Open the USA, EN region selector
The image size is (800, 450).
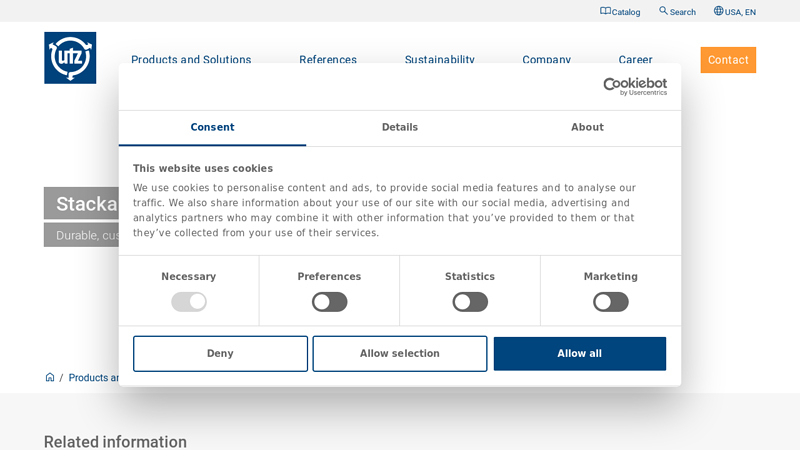(x=740, y=12)
